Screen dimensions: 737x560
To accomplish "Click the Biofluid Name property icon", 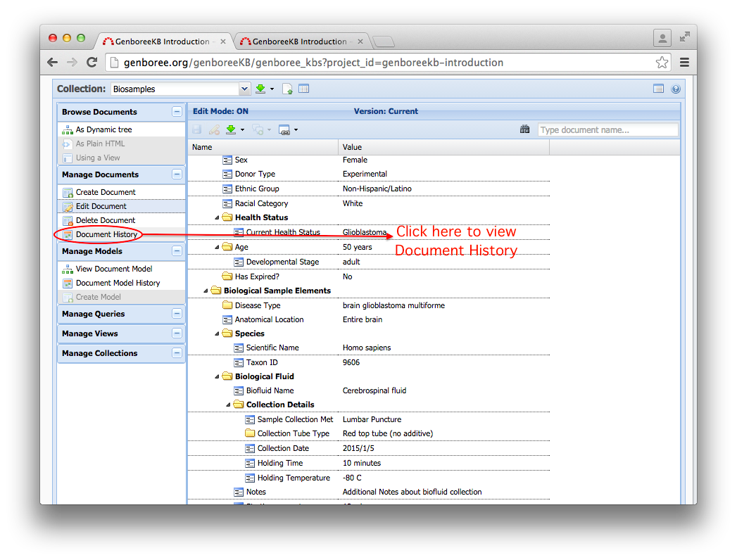I will (x=239, y=390).
